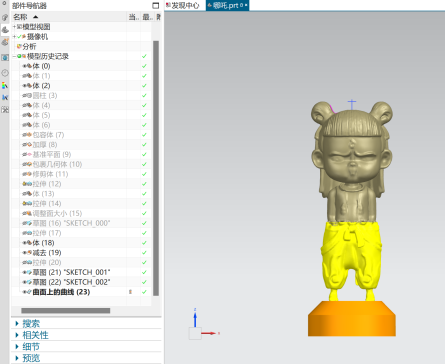Image resolution: width=445 pixels, height=364 pixels.
Task: Click the blue Z axis of the triad
Action: [195, 317]
